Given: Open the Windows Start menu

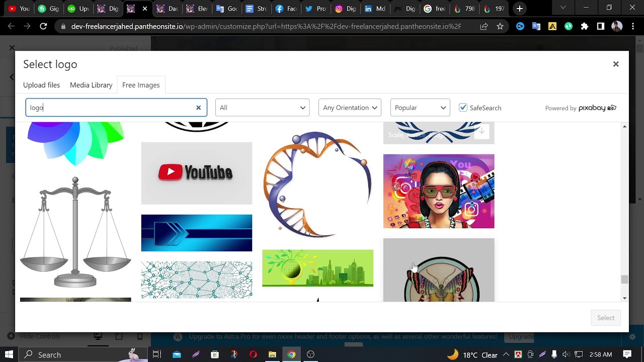Looking at the screenshot, I should click(9, 354).
